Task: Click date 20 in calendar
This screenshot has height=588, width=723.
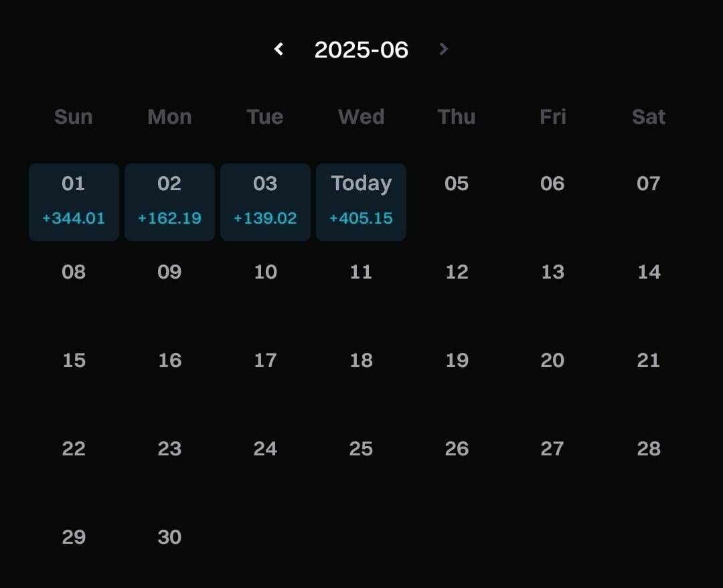Action: [x=552, y=361]
